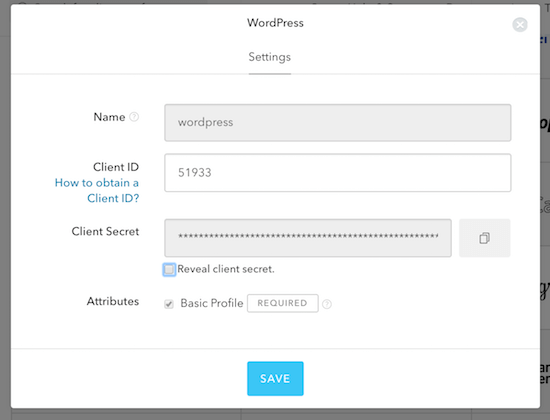Click the Basic Profile label text
The height and width of the screenshot is (420, 550).
pyautogui.click(x=212, y=303)
